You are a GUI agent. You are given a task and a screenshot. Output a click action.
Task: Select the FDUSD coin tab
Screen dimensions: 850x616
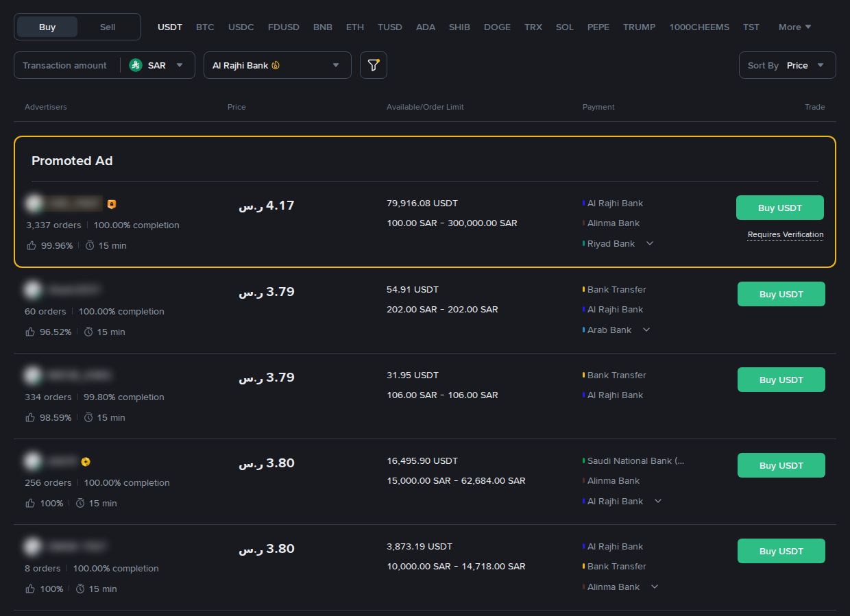(x=284, y=27)
